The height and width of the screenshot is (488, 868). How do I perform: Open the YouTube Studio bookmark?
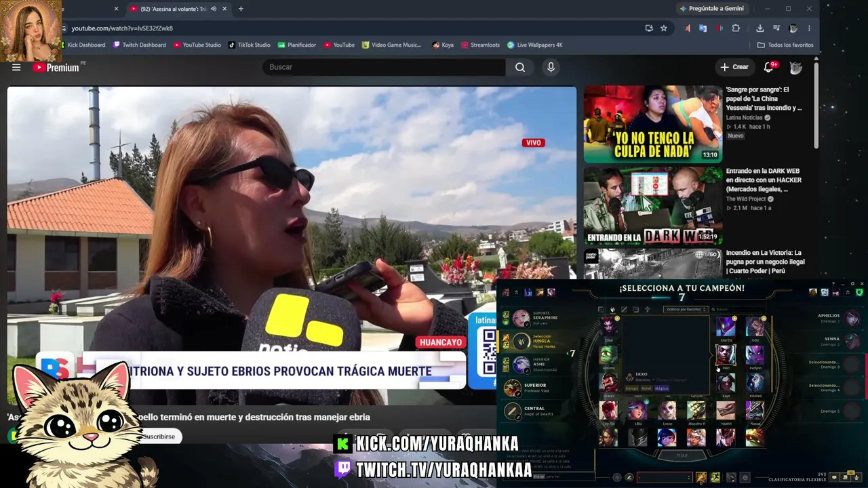[x=197, y=45]
